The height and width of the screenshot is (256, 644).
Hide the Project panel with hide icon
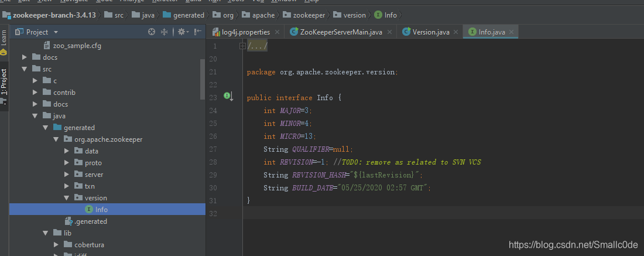(197, 32)
